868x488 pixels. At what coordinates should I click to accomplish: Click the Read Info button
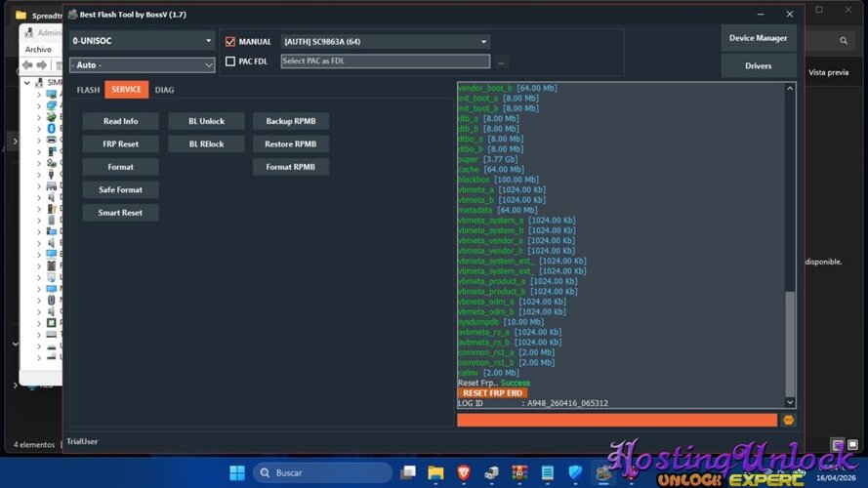(x=121, y=121)
